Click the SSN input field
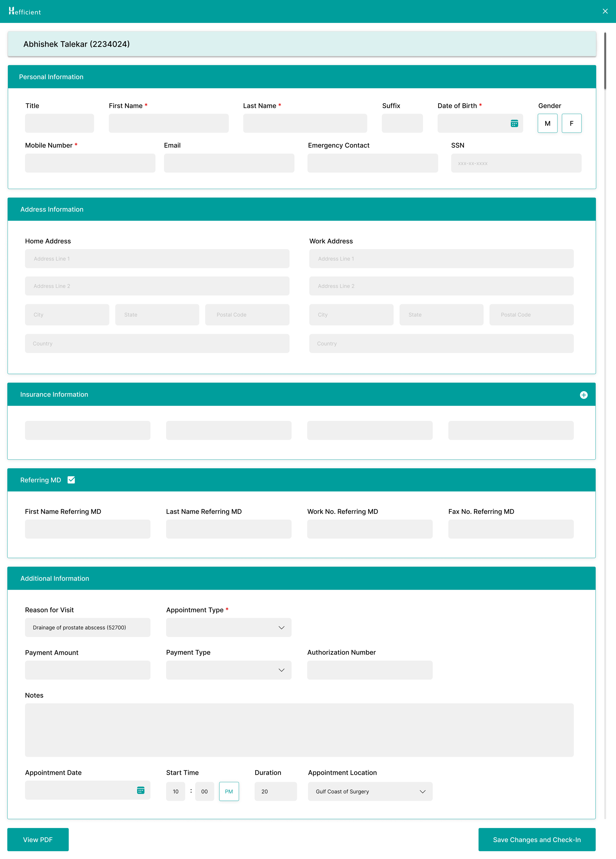This screenshot has width=616, height=859. (516, 163)
